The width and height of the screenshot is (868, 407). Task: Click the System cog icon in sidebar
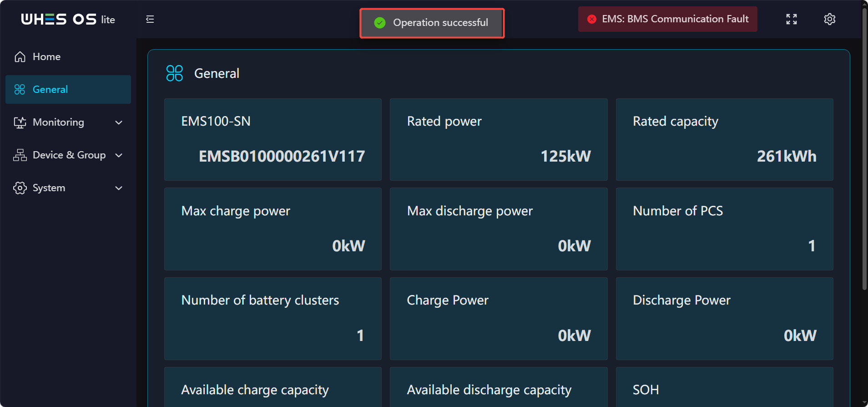20,188
